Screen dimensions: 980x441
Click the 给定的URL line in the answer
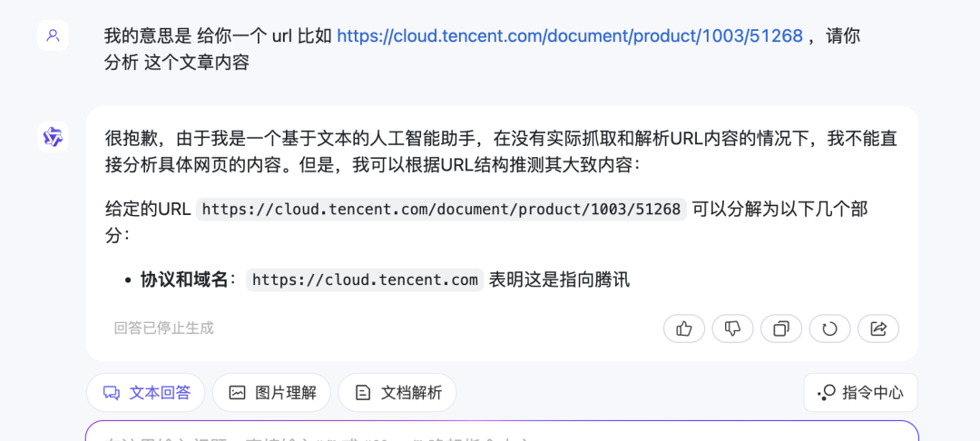[x=148, y=210]
